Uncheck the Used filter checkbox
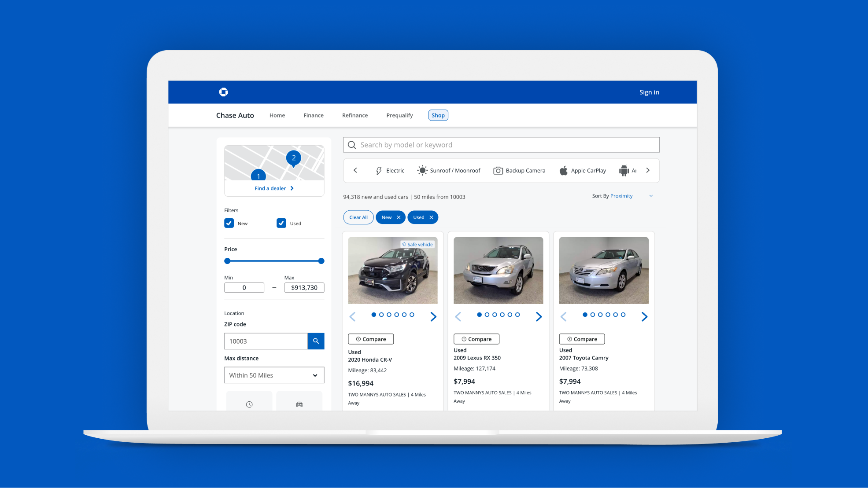868x488 pixels. (x=281, y=223)
